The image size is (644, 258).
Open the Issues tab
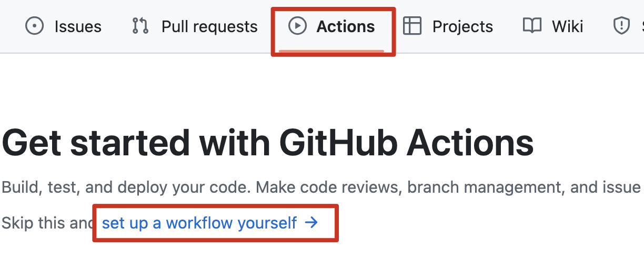tap(78, 26)
